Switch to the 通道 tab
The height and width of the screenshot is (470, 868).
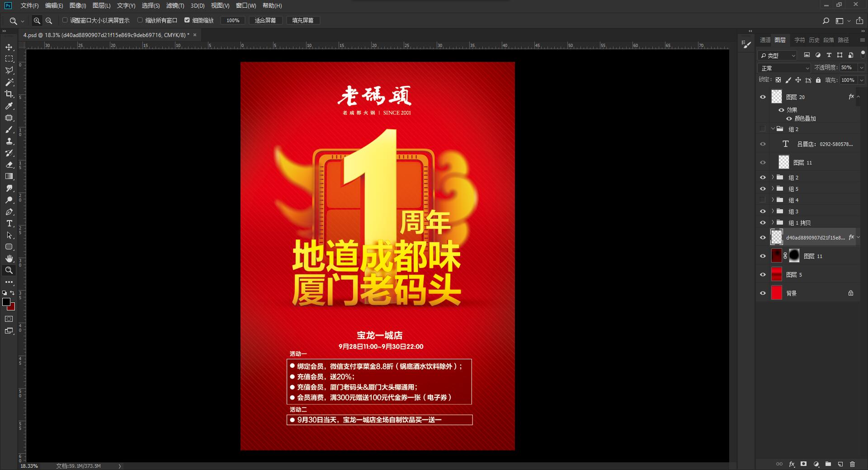765,40
